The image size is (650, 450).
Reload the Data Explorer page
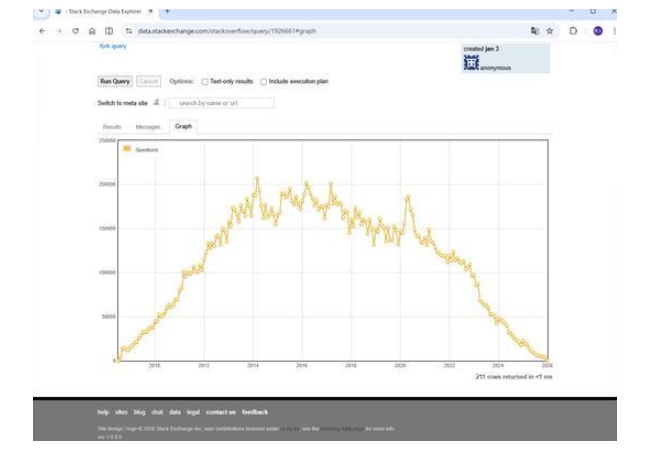[75, 31]
